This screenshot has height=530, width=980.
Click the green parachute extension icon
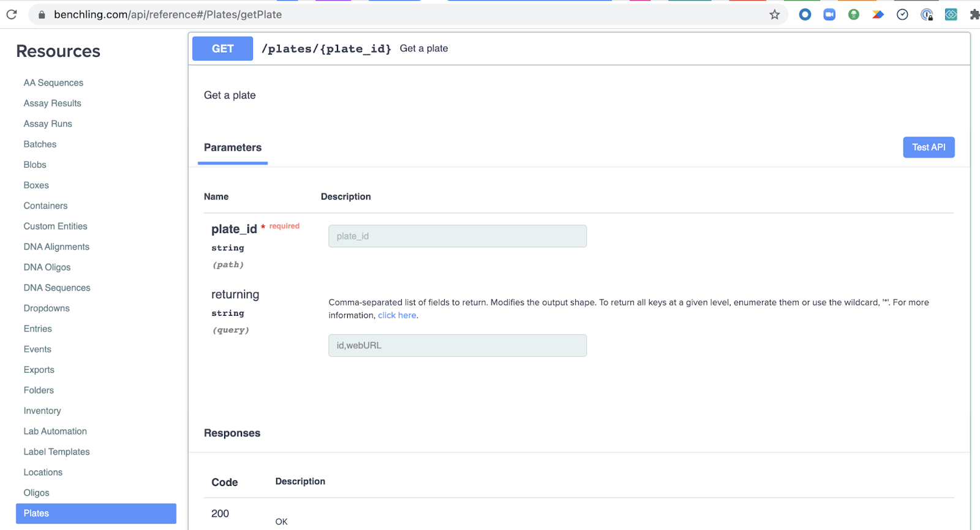tap(853, 15)
